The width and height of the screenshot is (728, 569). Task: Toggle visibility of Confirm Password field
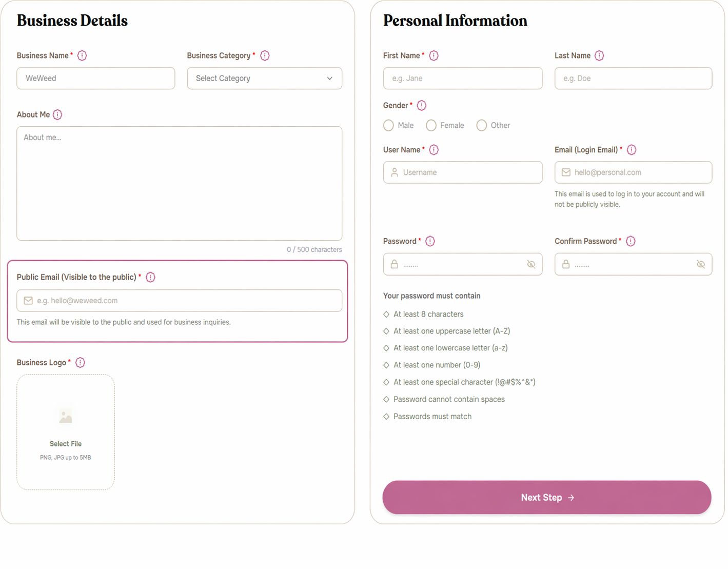point(701,264)
